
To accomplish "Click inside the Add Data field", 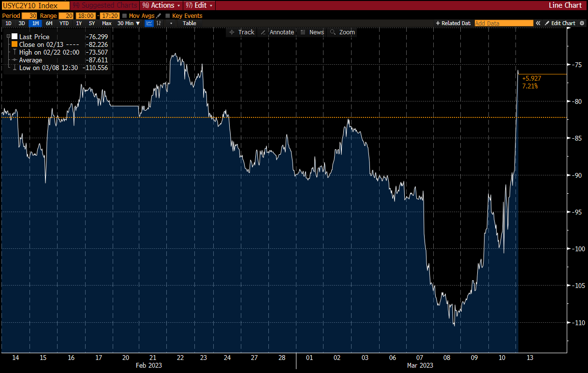I will click(x=503, y=23).
